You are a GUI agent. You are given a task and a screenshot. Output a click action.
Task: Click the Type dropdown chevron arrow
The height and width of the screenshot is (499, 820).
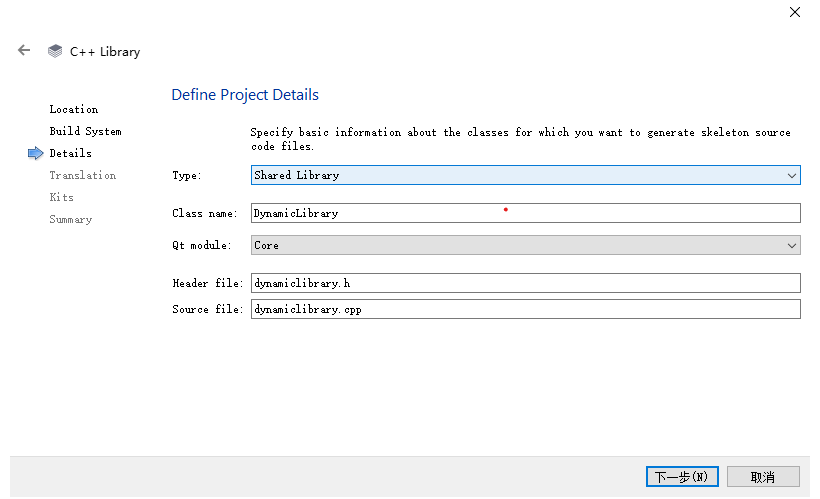792,175
